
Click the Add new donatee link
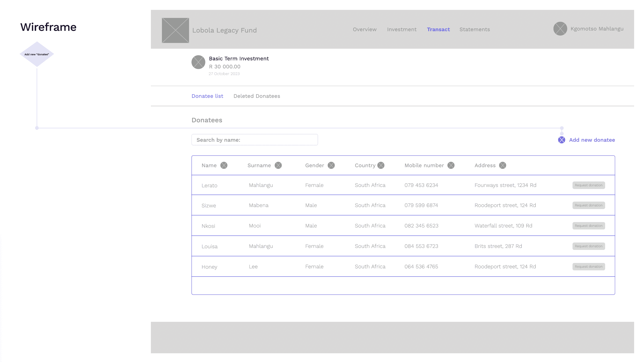pyautogui.click(x=592, y=140)
